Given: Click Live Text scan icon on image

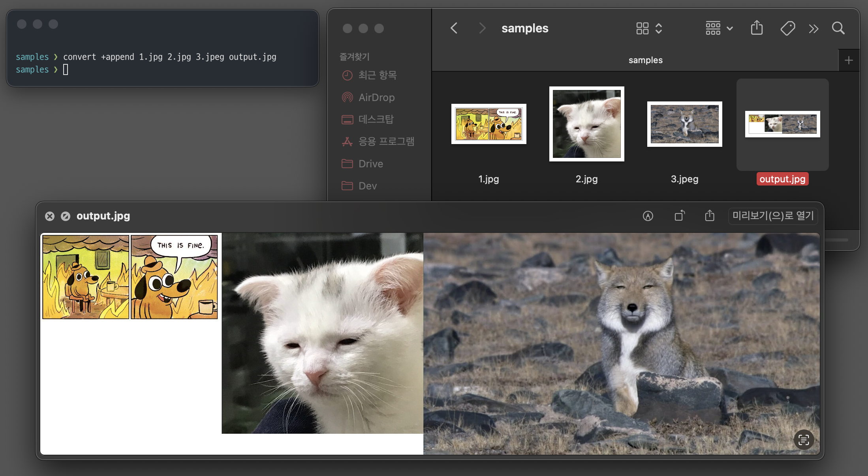Looking at the screenshot, I should click(x=804, y=440).
